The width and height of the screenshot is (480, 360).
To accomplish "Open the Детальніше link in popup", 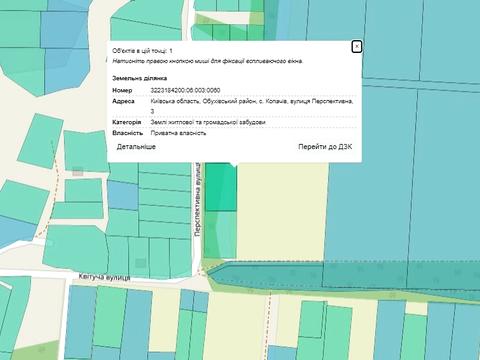I will 136,147.
